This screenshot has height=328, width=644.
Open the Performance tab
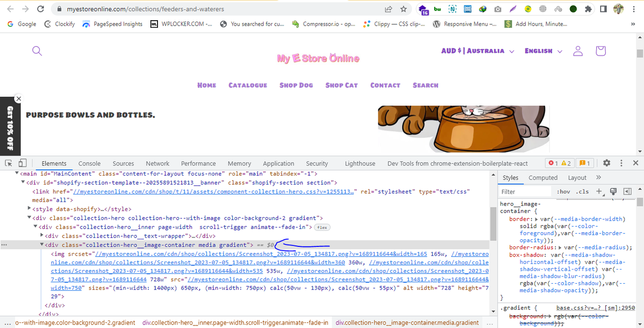click(198, 163)
